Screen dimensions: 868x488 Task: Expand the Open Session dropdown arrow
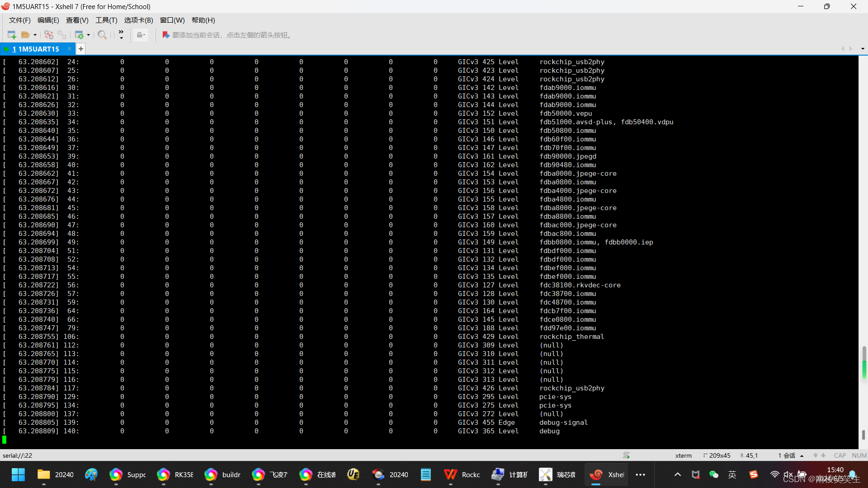(x=35, y=35)
